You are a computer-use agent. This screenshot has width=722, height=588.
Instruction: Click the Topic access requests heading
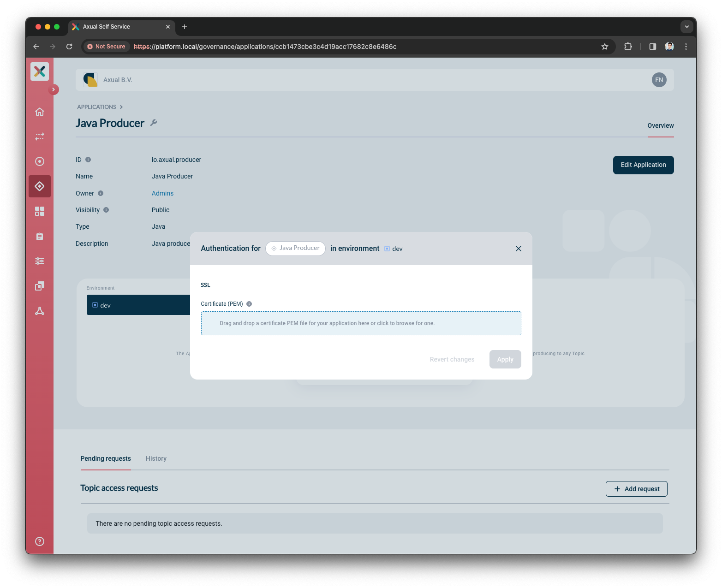click(x=119, y=488)
